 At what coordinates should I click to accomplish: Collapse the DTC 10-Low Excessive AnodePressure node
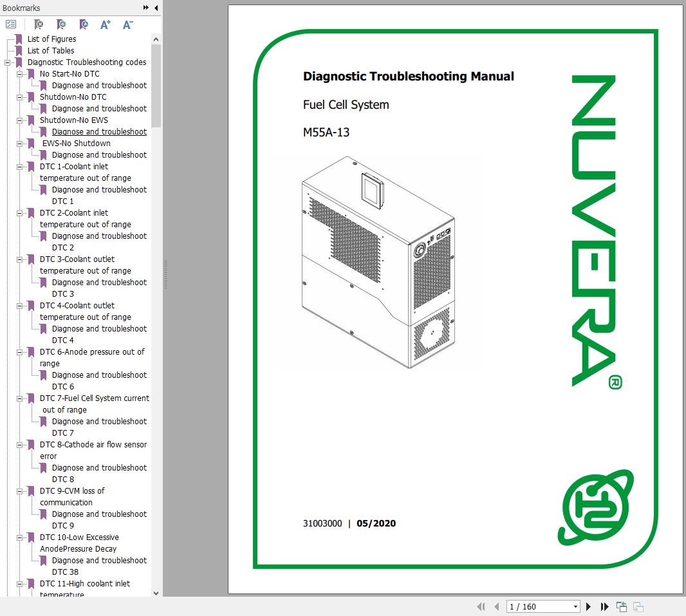(20, 537)
